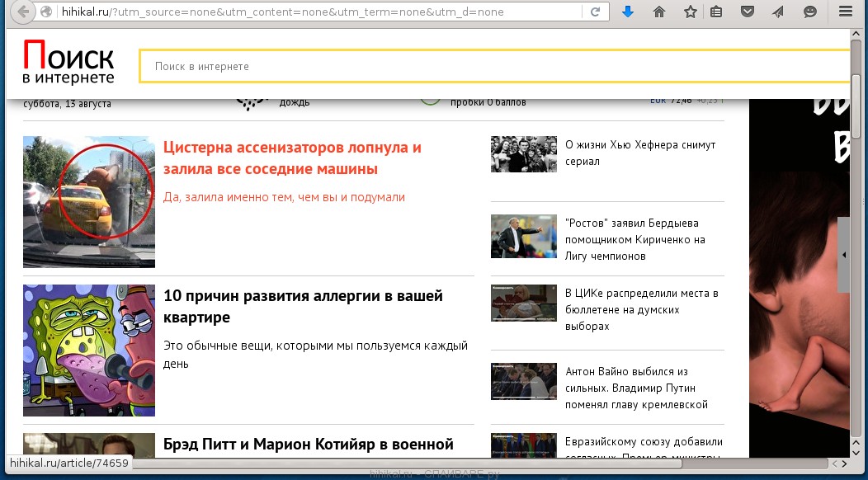Open the SpongeBob article thumbnail
The image size is (868, 480).
[89, 351]
